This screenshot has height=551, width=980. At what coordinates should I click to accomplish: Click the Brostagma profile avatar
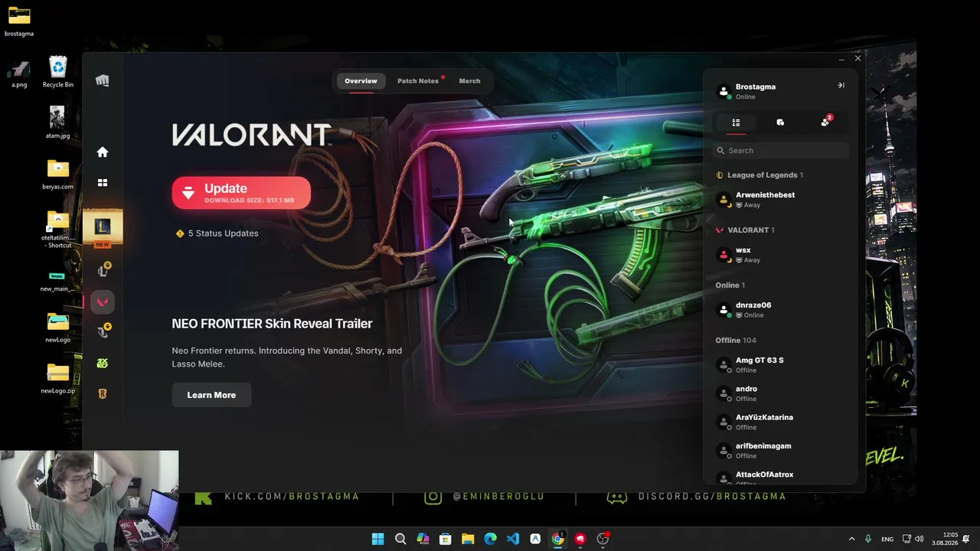point(724,91)
